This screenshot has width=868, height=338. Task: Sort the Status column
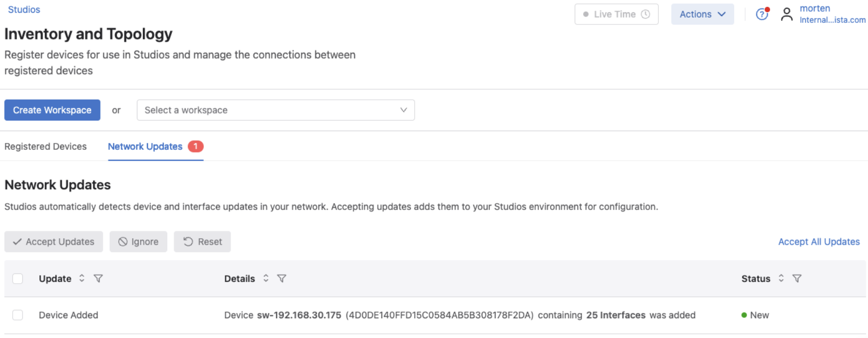point(781,278)
